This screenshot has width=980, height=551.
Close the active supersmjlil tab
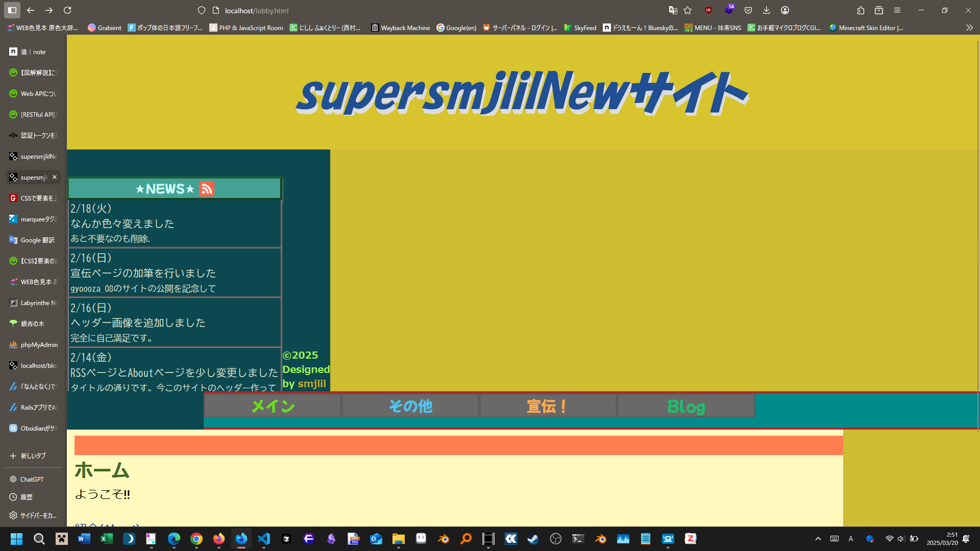click(55, 177)
